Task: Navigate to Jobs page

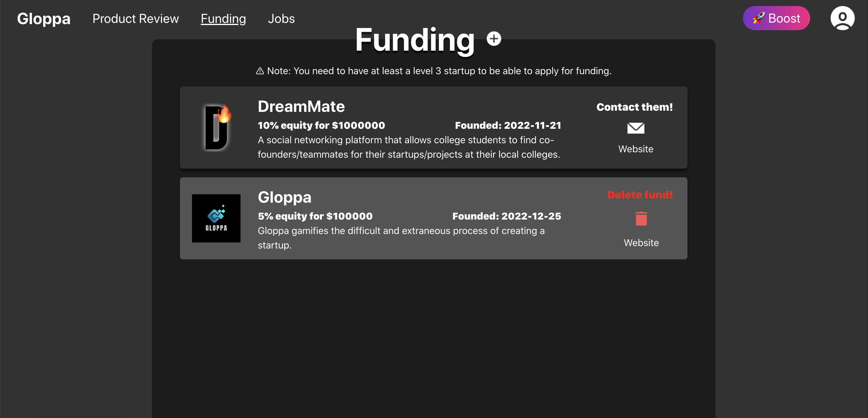Action: (x=281, y=18)
